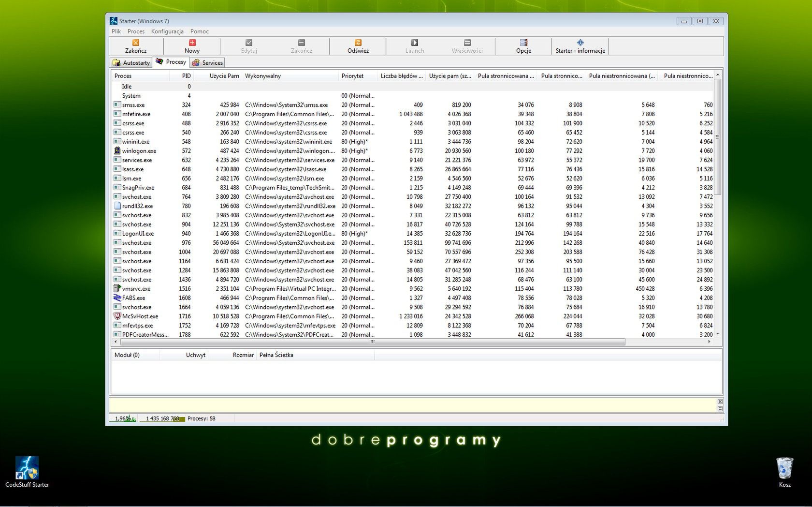Select wininit.exe process row
This screenshot has height=507, width=812.
413,141
